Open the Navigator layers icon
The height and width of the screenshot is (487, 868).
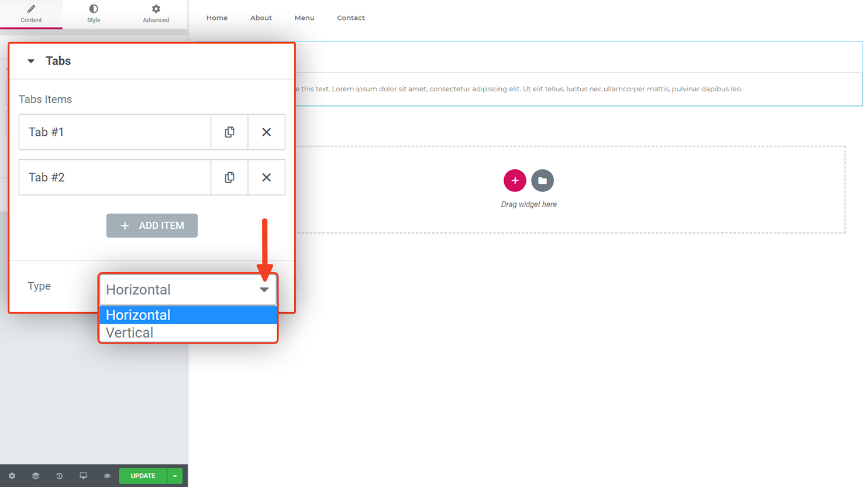[36, 476]
